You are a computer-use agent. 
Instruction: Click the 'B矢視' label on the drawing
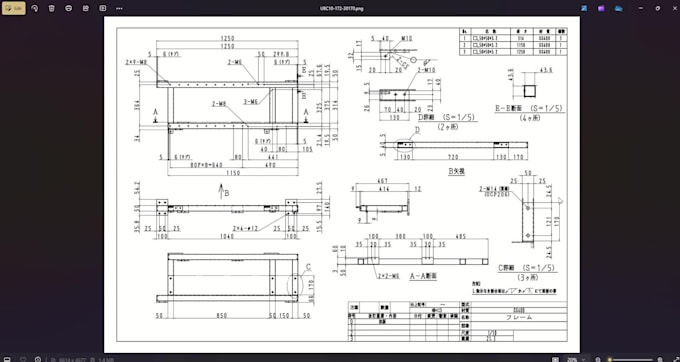click(457, 172)
